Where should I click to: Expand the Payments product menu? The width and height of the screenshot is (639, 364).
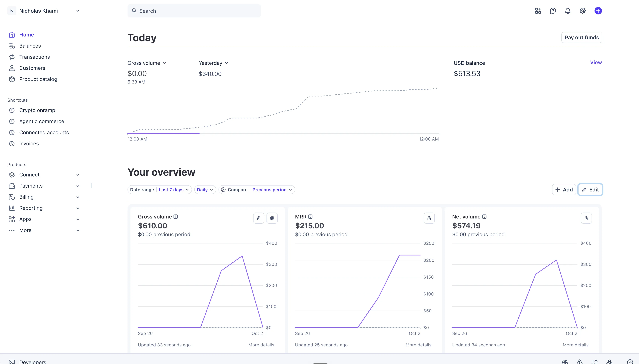[44, 186]
